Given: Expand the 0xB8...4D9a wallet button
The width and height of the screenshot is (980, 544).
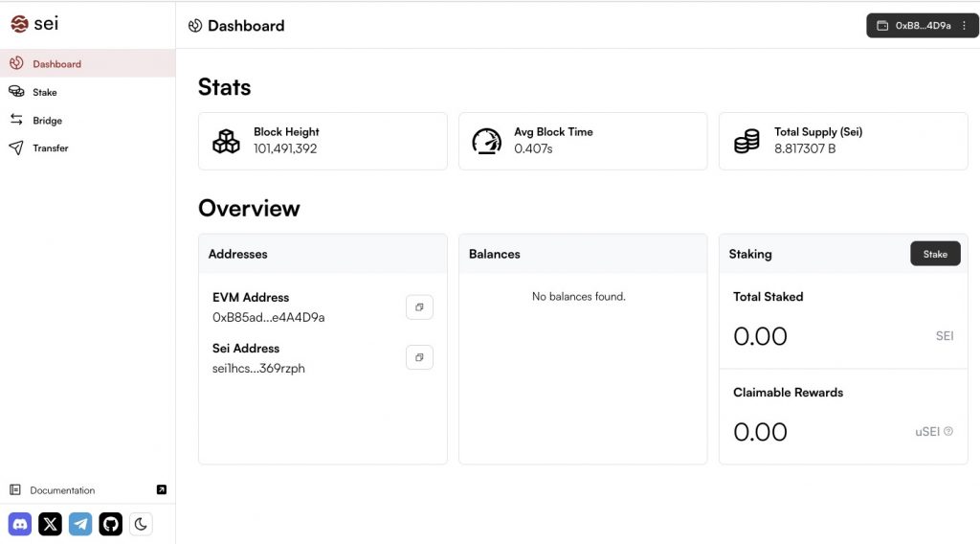Looking at the screenshot, I should click(x=914, y=26).
